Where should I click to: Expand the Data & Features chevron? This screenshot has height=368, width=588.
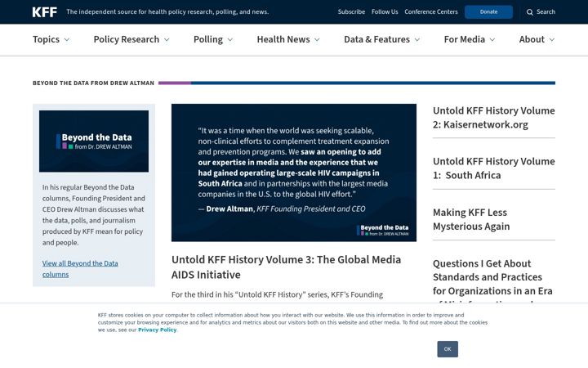416,39
